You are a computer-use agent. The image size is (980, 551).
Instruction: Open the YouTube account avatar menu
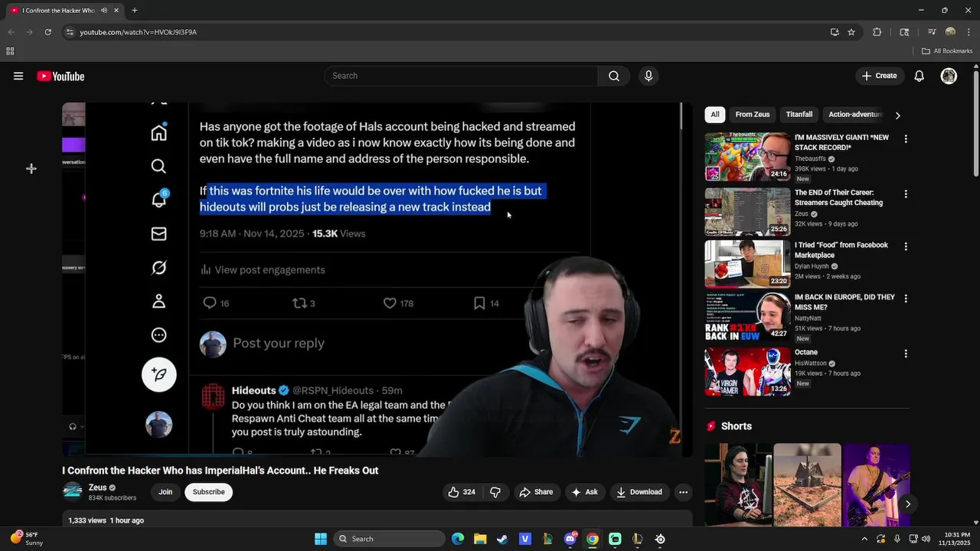[949, 76]
